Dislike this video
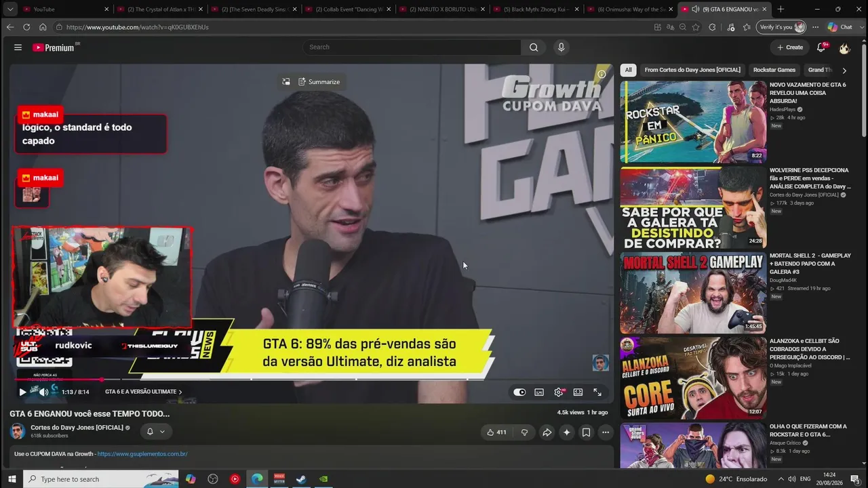The image size is (868, 488). click(x=524, y=432)
